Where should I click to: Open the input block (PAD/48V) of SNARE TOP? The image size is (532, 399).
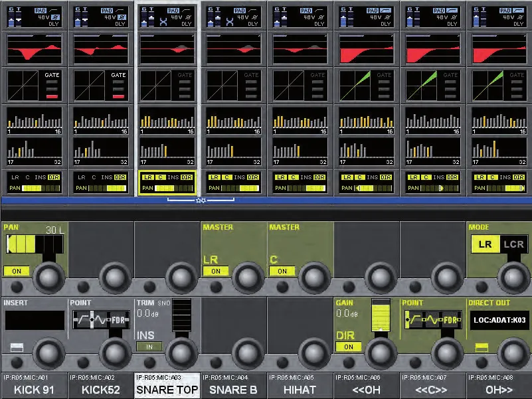(167, 17)
